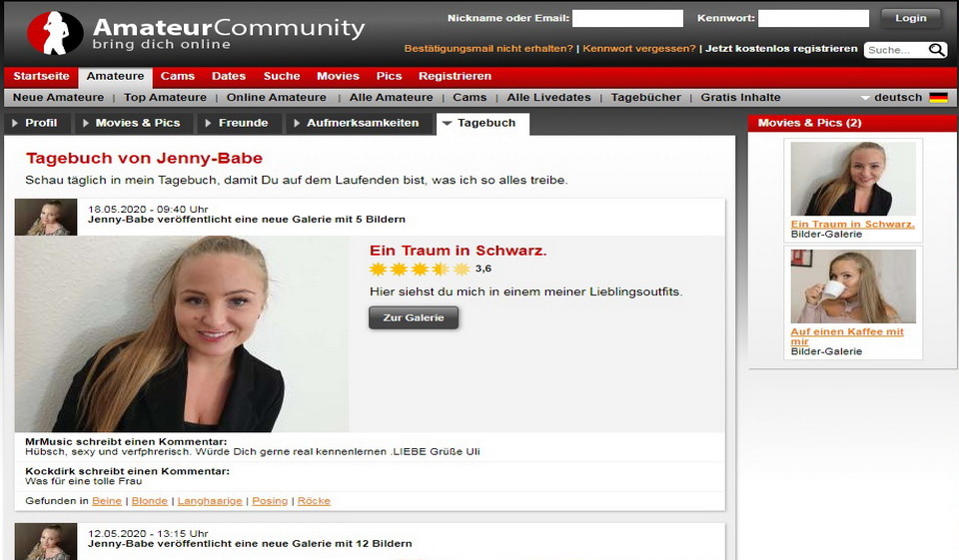Switch to the Freunde tab

pos(239,123)
